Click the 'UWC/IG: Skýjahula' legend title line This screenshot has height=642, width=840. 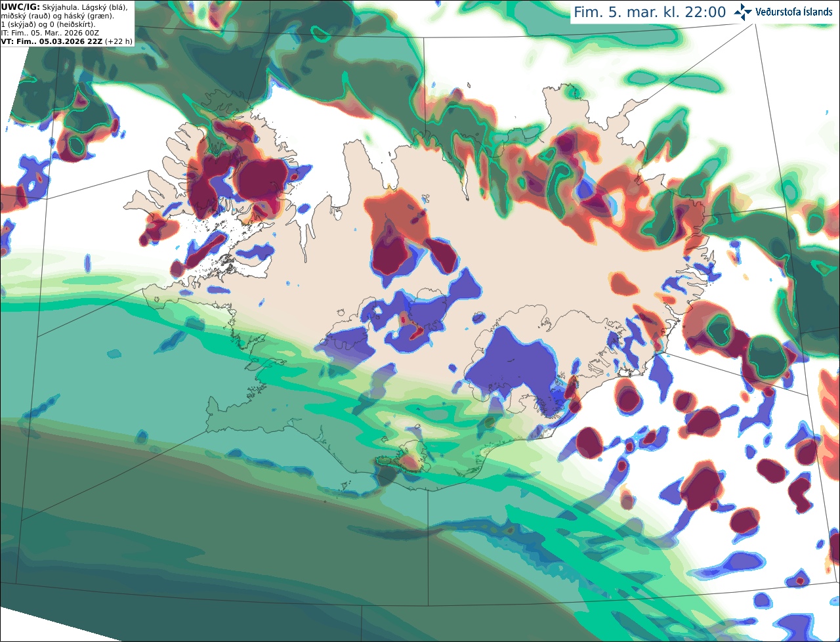[x=64, y=7]
